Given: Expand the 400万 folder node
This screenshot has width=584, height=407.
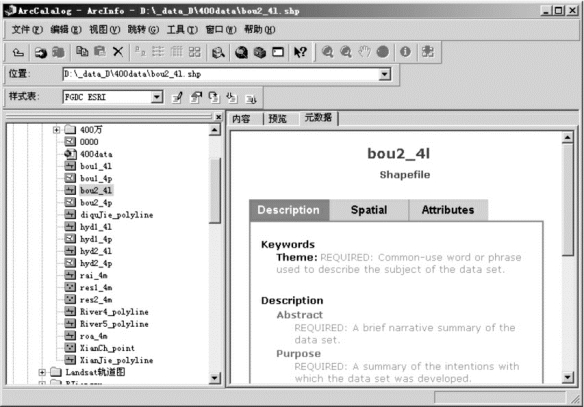Looking at the screenshot, I should click(x=56, y=130).
